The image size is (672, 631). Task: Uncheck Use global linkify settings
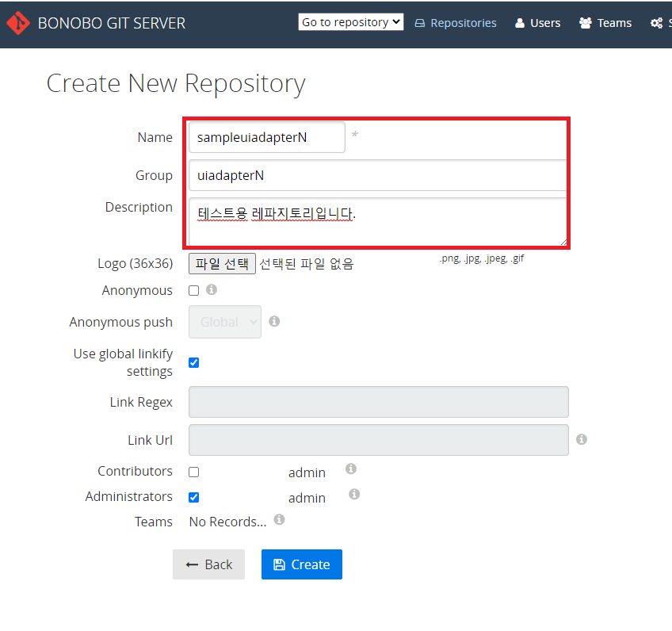(194, 363)
